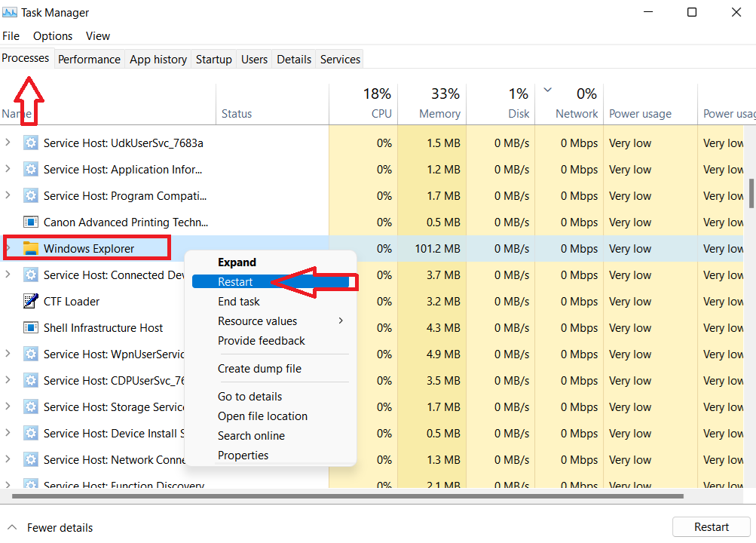
Task: Switch to the Services tab
Action: click(x=340, y=60)
